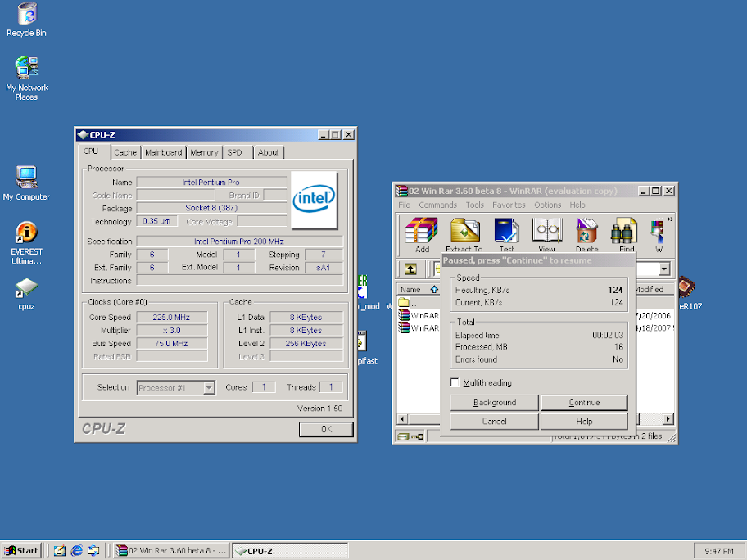Launch the EVEREST Ultimate desktop shortcut
The height and width of the screenshot is (560, 747).
(x=26, y=243)
